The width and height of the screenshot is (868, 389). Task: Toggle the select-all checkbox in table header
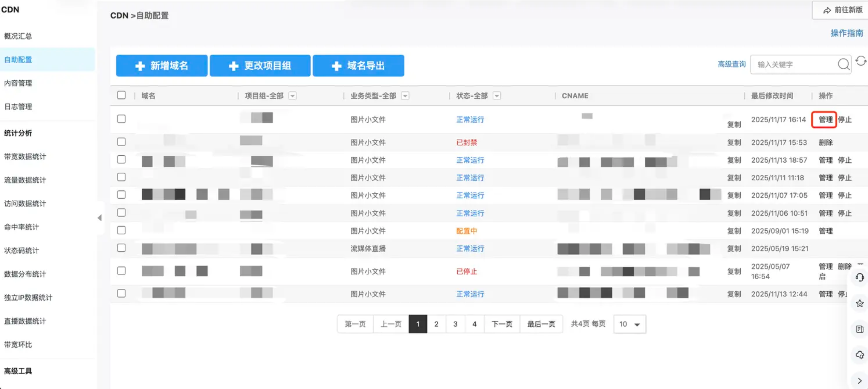(x=121, y=95)
